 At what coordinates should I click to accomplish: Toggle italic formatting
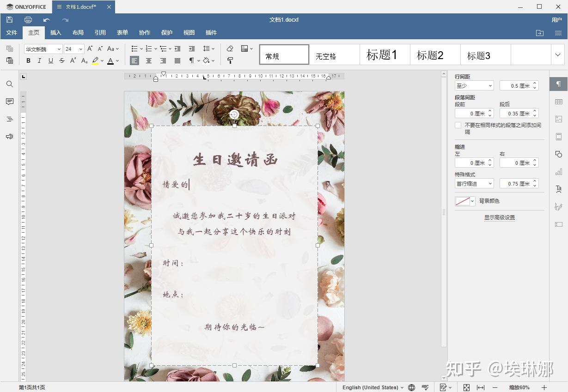click(x=39, y=60)
